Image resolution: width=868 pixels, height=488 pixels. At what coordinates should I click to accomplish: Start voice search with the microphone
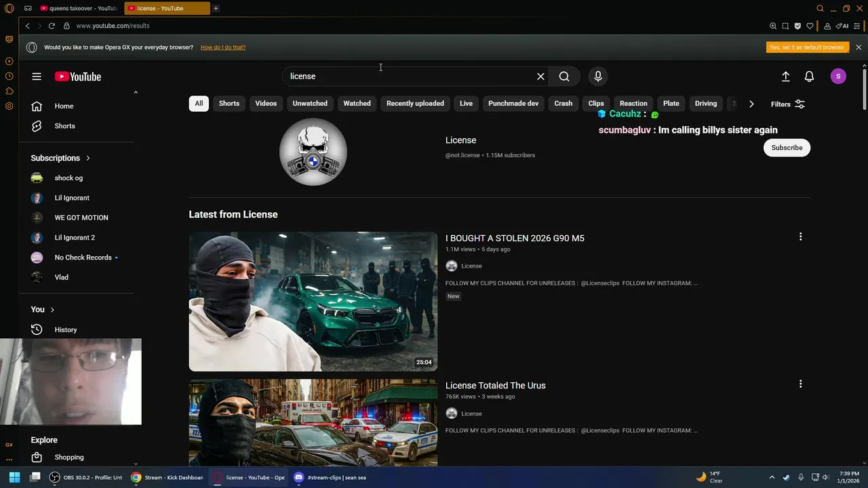pyautogui.click(x=598, y=77)
